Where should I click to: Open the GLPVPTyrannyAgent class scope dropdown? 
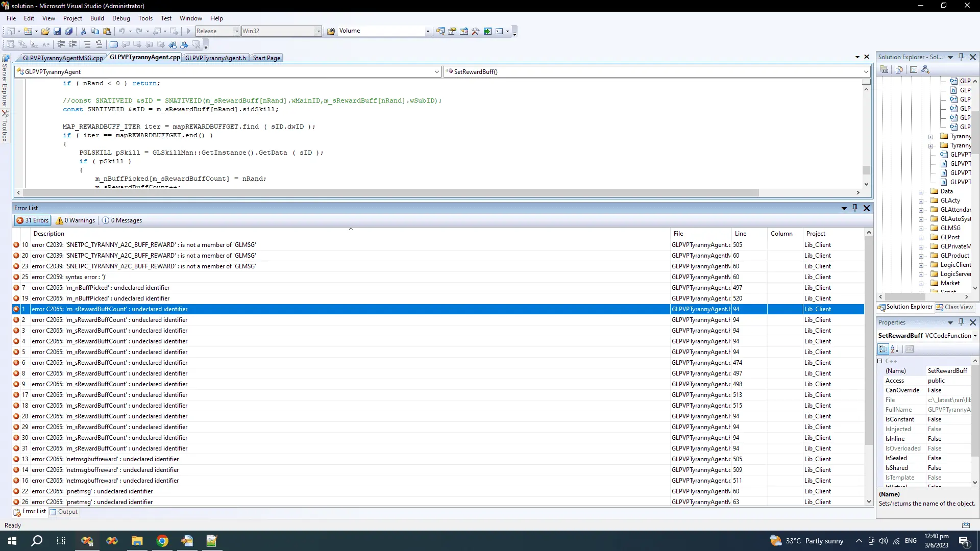pos(437,72)
